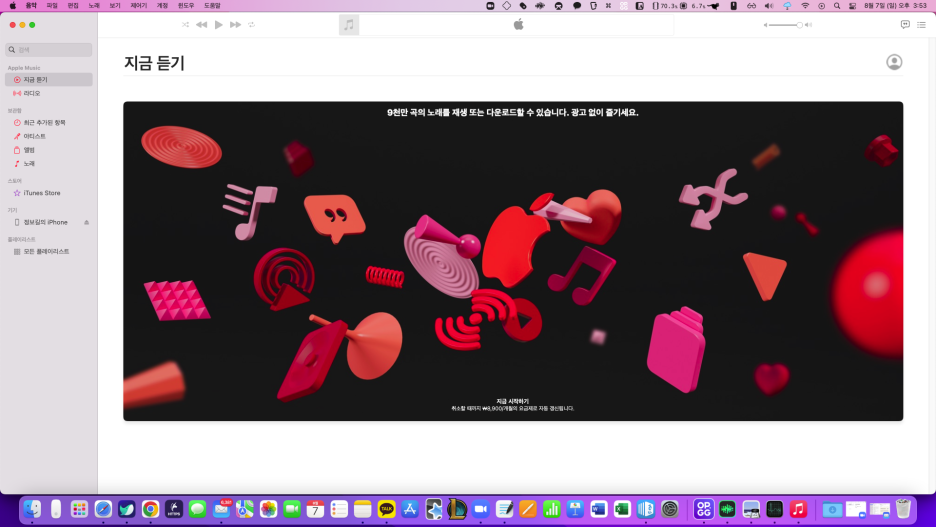Open iTunes Store in the sidebar
The height and width of the screenshot is (527, 936).
(49, 193)
